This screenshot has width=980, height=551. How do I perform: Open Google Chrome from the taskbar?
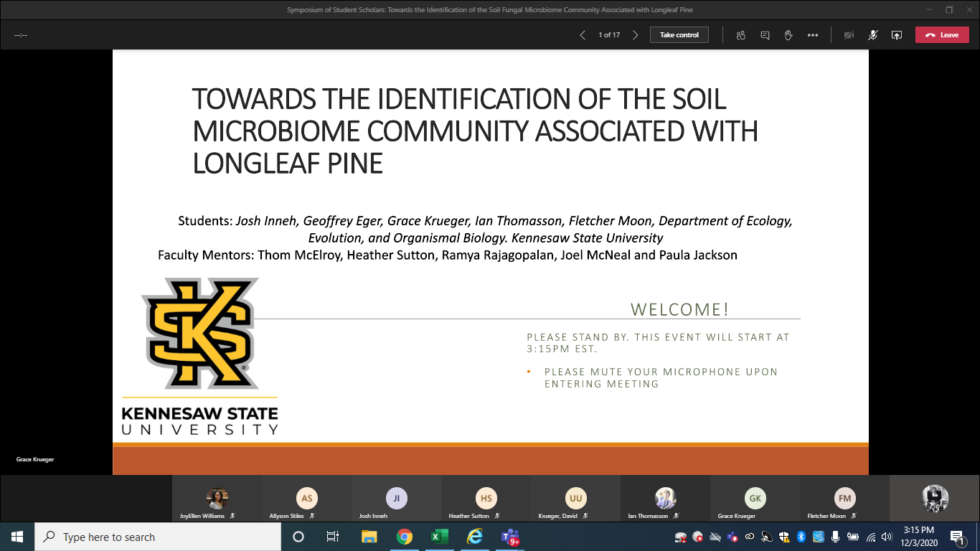(x=405, y=537)
